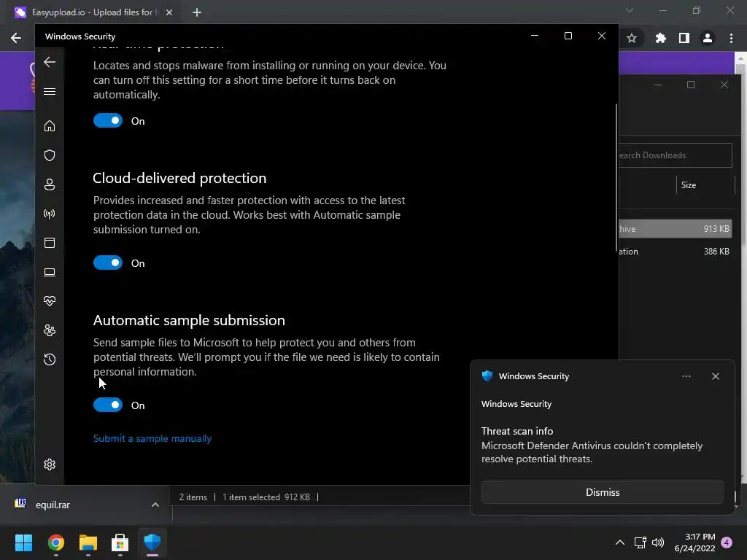
Task: Turn off Cloud-delivered protection toggle
Action: [108, 262]
